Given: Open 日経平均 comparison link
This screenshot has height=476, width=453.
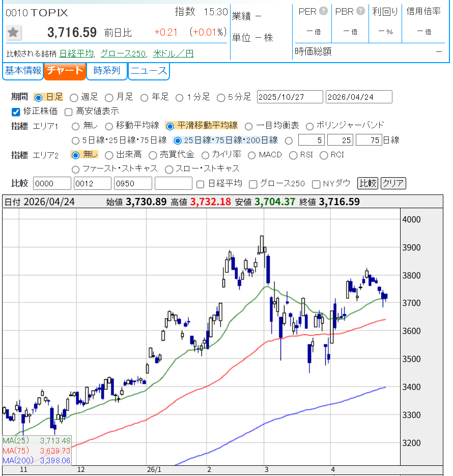Looking at the screenshot, I should [x=76, y=54].
